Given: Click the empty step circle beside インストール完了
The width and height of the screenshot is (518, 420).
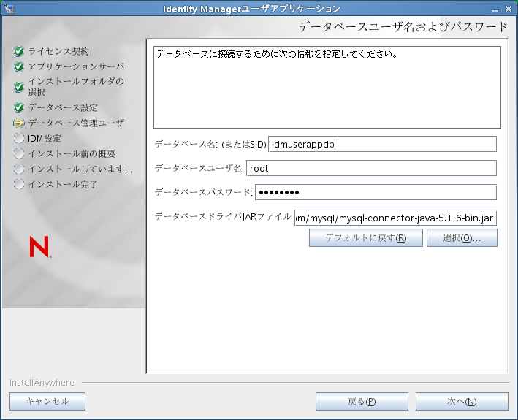Looking at the screenshot, I should tap(19, 184).
